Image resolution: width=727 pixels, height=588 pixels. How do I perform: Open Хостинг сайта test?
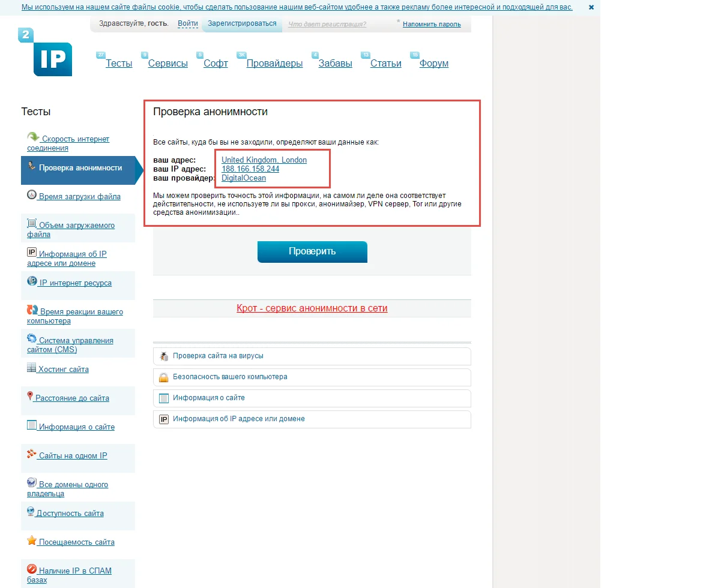(x=64, y=370)
